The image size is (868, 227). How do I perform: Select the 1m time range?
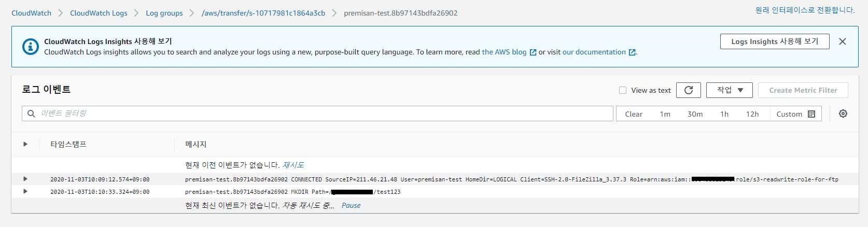[x=665, y=114]
